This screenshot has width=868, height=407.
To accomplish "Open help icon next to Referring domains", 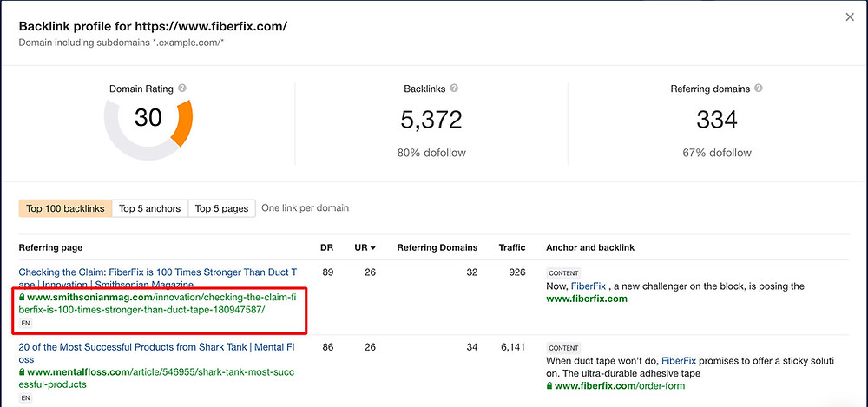I will (759, 88).
